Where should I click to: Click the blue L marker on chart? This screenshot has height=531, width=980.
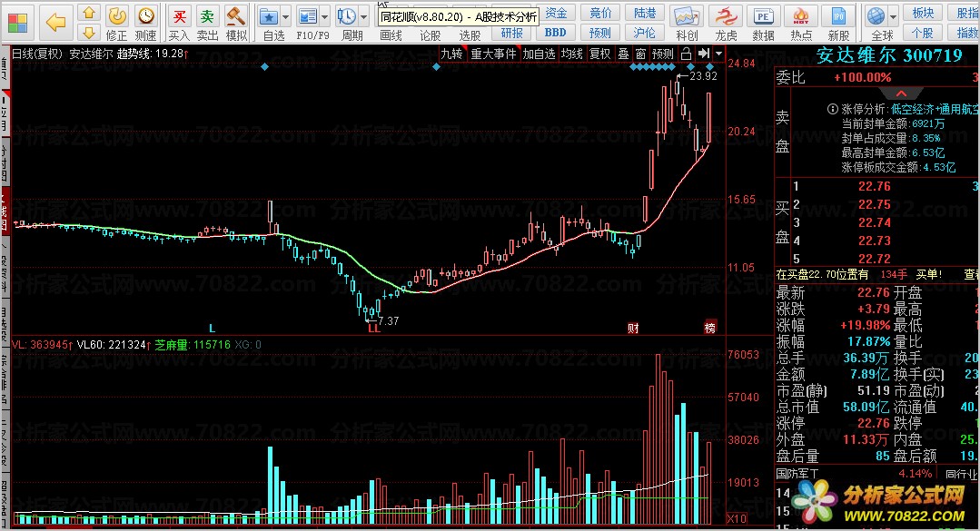(x=212, y=328)
